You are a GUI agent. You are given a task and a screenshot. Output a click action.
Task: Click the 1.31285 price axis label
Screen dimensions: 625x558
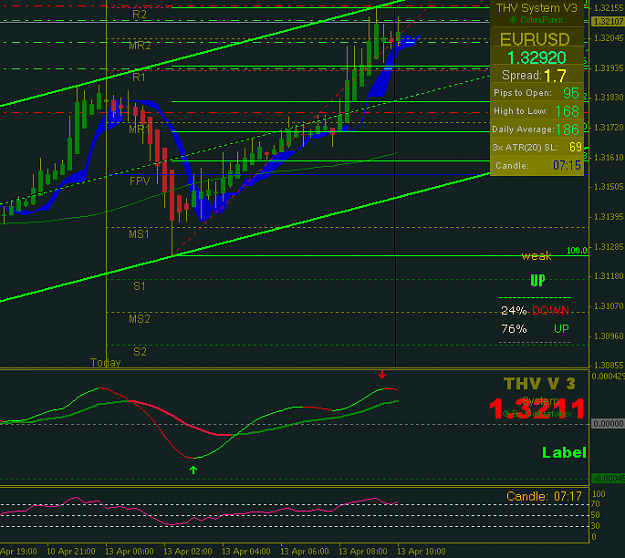pyautogui.click(x=608, y=247)
